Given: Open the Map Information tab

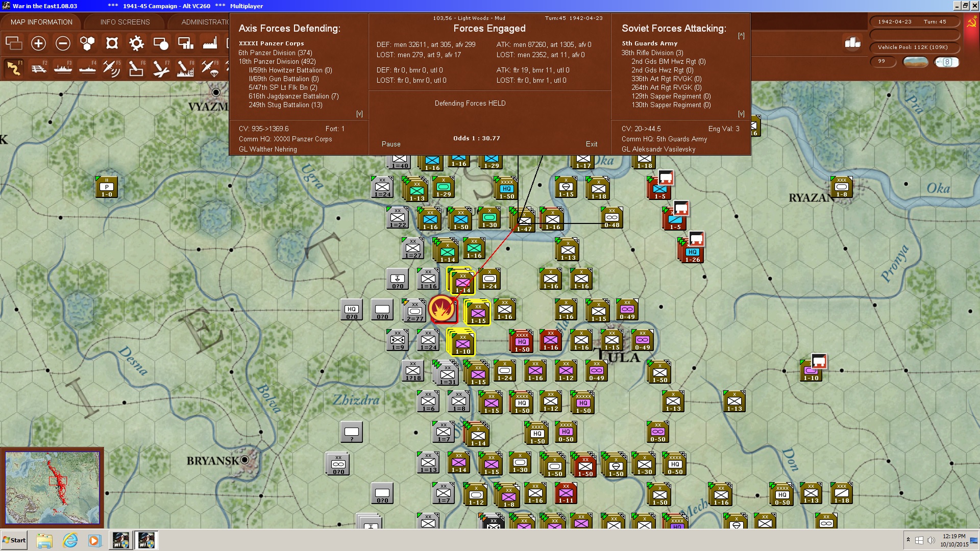Looking at the screenshot, I should point(41,22).
